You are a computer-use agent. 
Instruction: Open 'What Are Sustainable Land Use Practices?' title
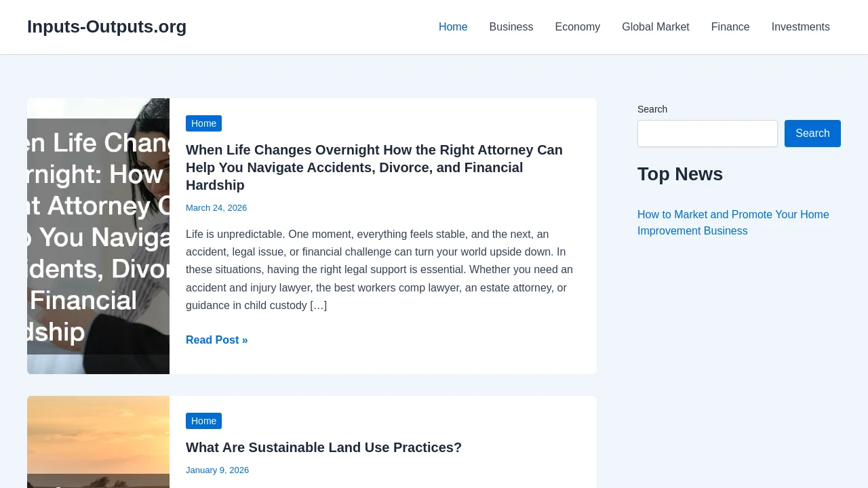pos(323,447)
